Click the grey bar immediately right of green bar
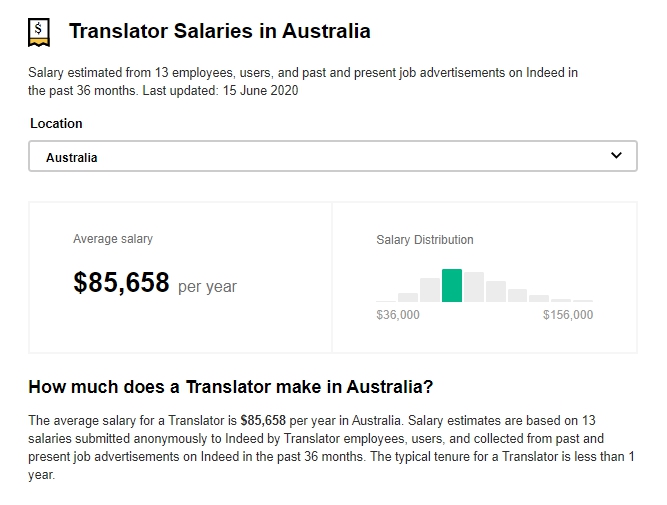 pyautogui.click(x=474, y=287)
